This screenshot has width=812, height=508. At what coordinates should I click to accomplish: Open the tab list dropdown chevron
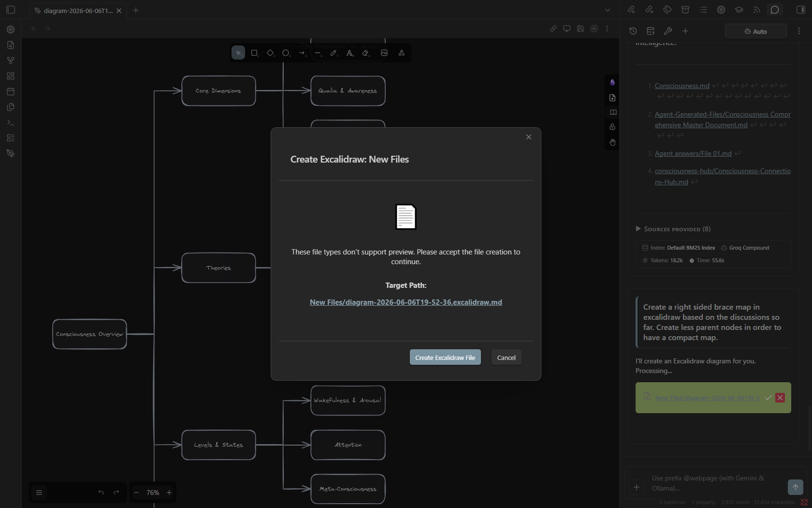[x=608, y=10]
